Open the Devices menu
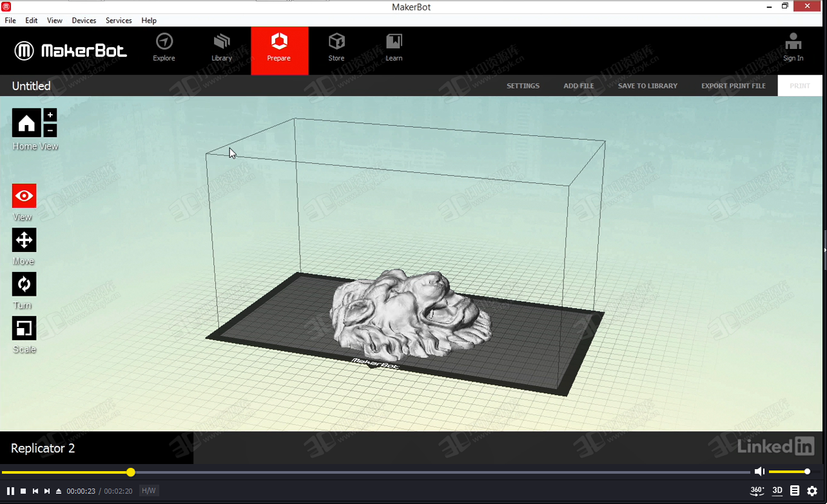The image size is (827, 504). [x=84, y=21]
